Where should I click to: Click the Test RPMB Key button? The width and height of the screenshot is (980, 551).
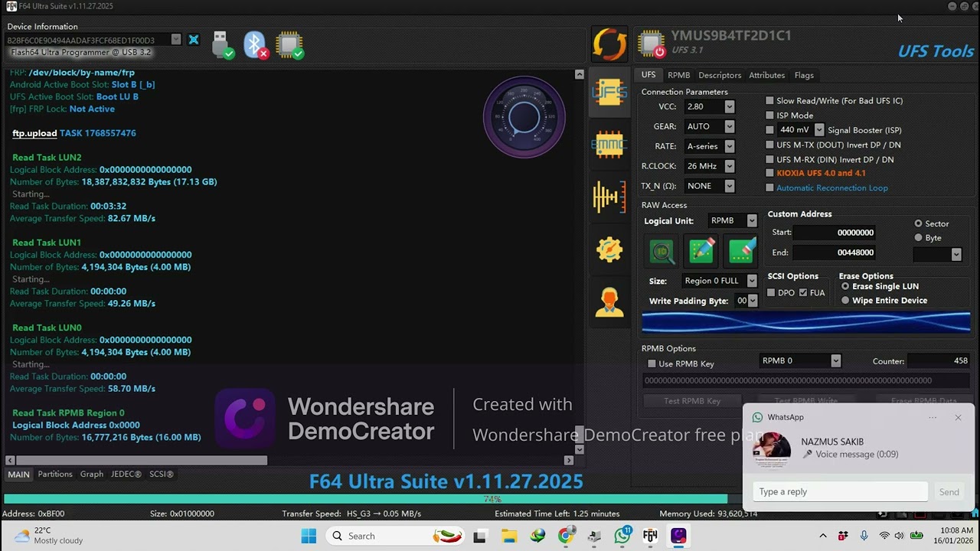tap(692, 401)
